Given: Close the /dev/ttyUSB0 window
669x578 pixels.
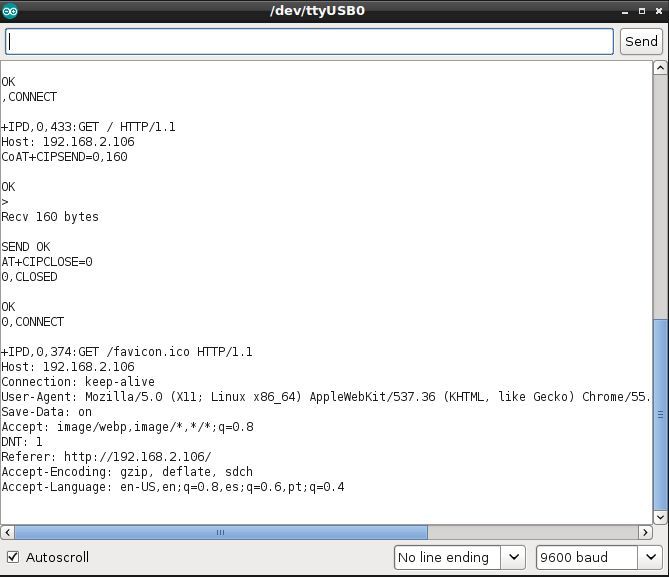Looking at the screenshot, I should click(x=659, y=12).
